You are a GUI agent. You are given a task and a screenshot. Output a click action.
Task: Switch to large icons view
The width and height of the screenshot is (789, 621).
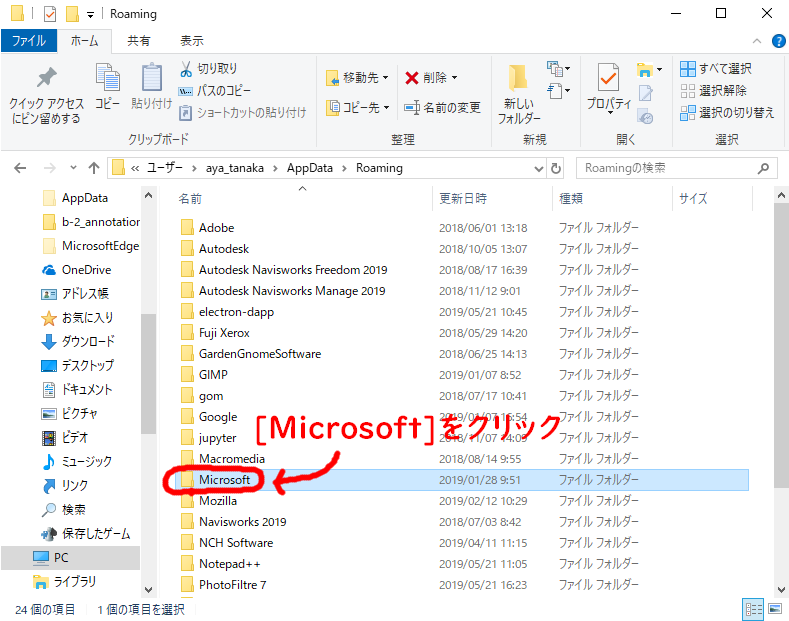775,609
